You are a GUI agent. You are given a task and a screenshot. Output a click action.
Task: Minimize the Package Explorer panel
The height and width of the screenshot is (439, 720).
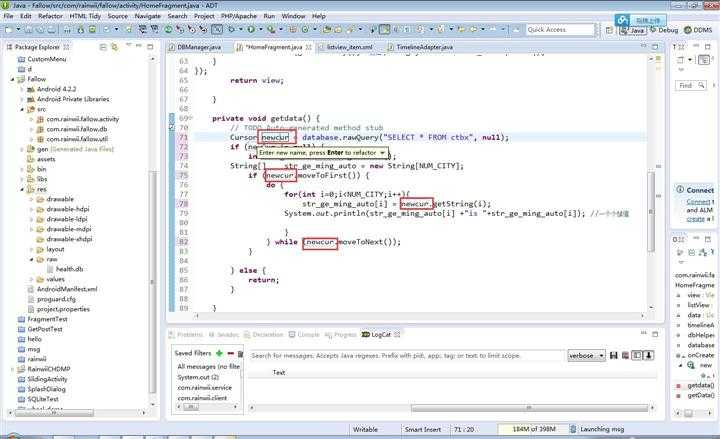tap(139, 46)
